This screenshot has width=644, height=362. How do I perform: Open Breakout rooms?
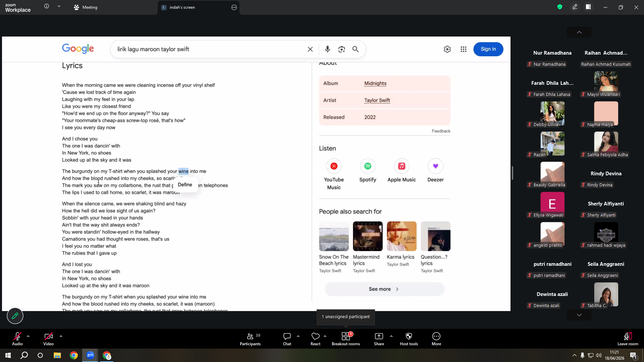tap(346, 339)
